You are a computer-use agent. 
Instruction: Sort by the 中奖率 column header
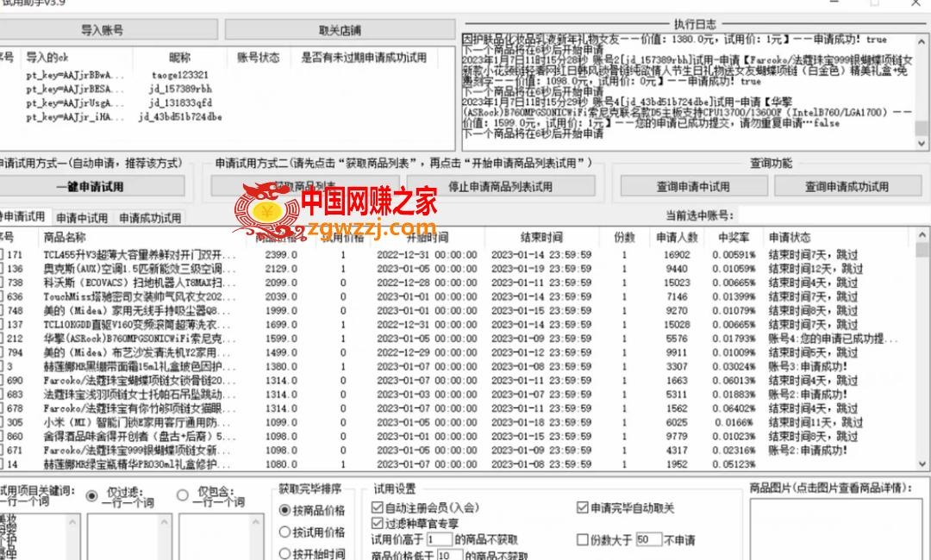click(734, 237)
